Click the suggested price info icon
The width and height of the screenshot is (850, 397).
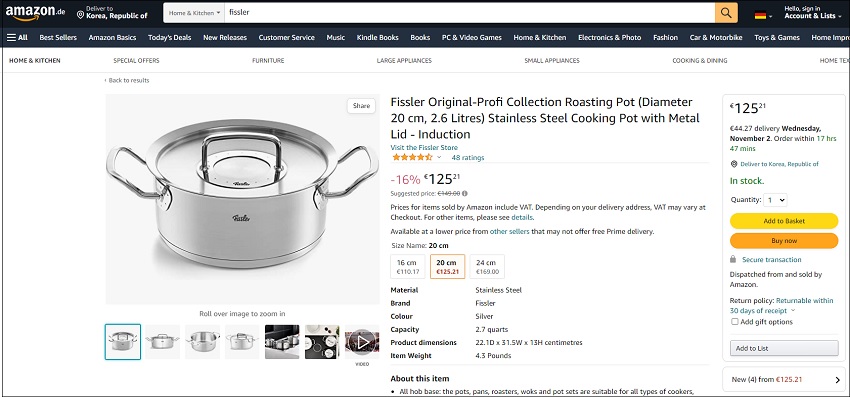click(x=465, y=193)
